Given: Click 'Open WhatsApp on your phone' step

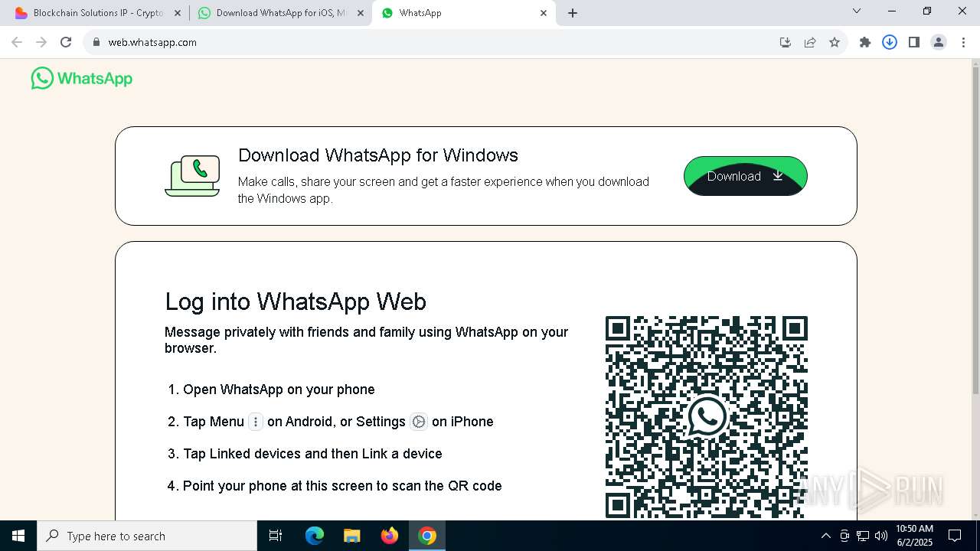Looking at the screenshot, I should click(279, 390).
